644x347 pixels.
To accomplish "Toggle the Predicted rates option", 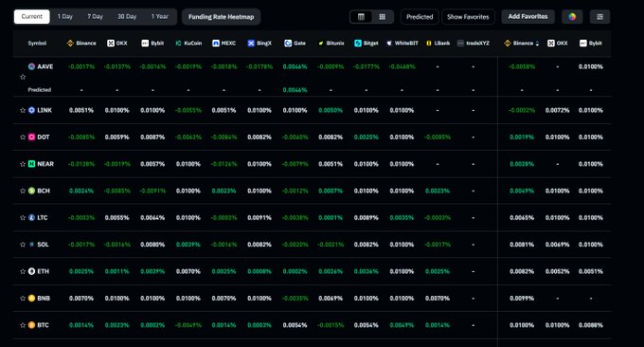I will point(420,17).
